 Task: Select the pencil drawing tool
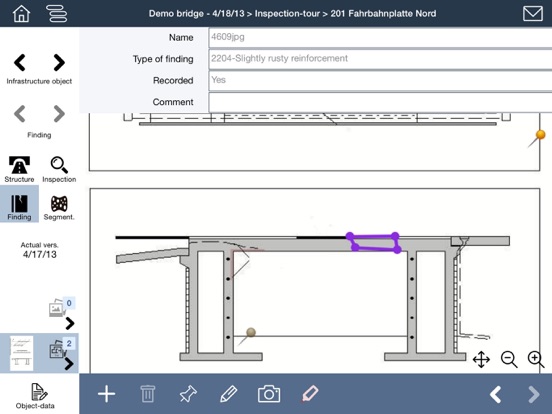click(228, 394)
